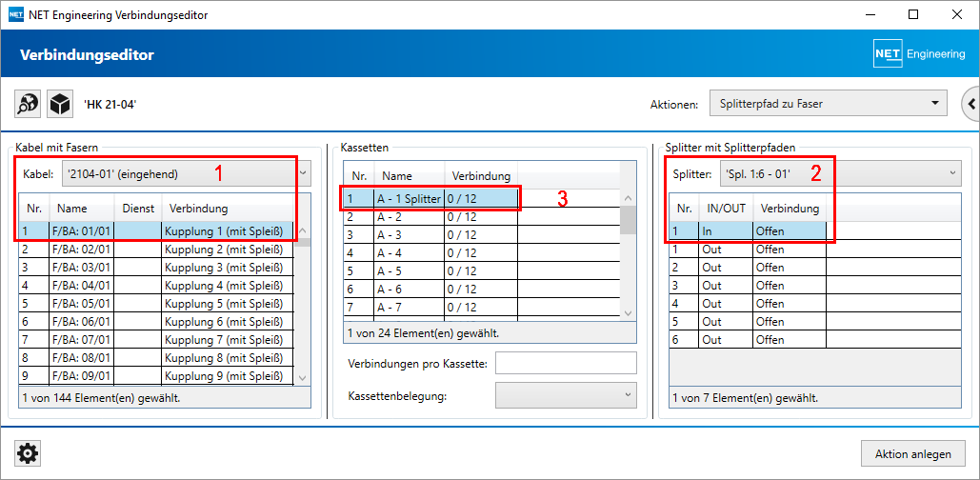Click in the 'Verbindungen pro Kassette' field
This screenshot has width=980, height=480.
coord(566,363)
